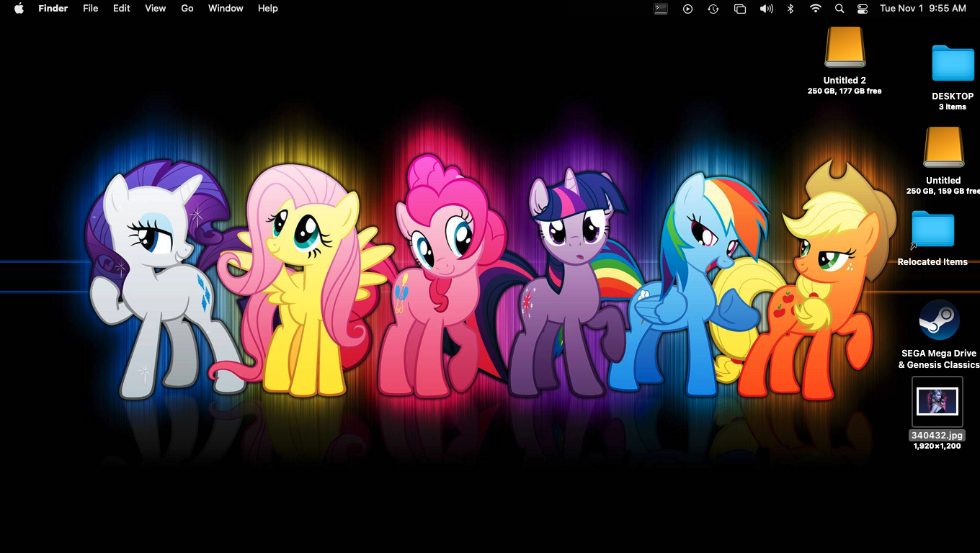This screenshot has width=980, height=553.
Task: Click the Now Playing menu bar icon
Action: pyautogui.click(x=687, y=9)
